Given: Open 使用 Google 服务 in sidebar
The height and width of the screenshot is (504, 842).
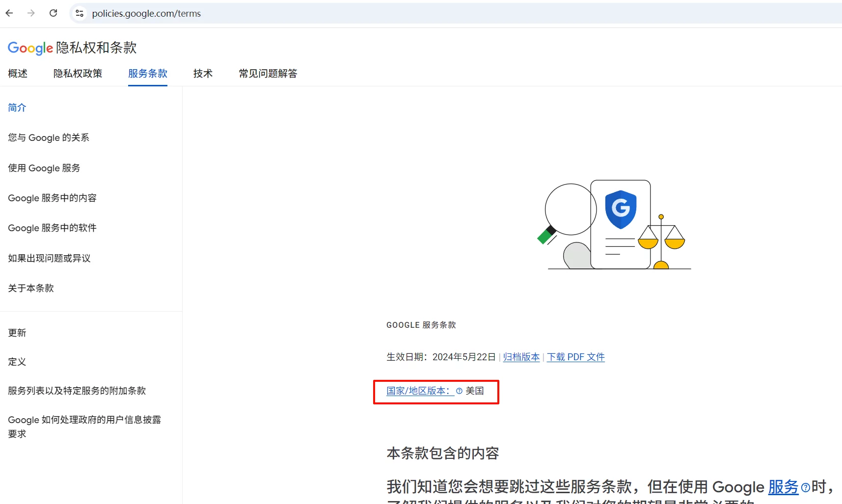Looking at the screenshot, I should [x=44, y=168].
